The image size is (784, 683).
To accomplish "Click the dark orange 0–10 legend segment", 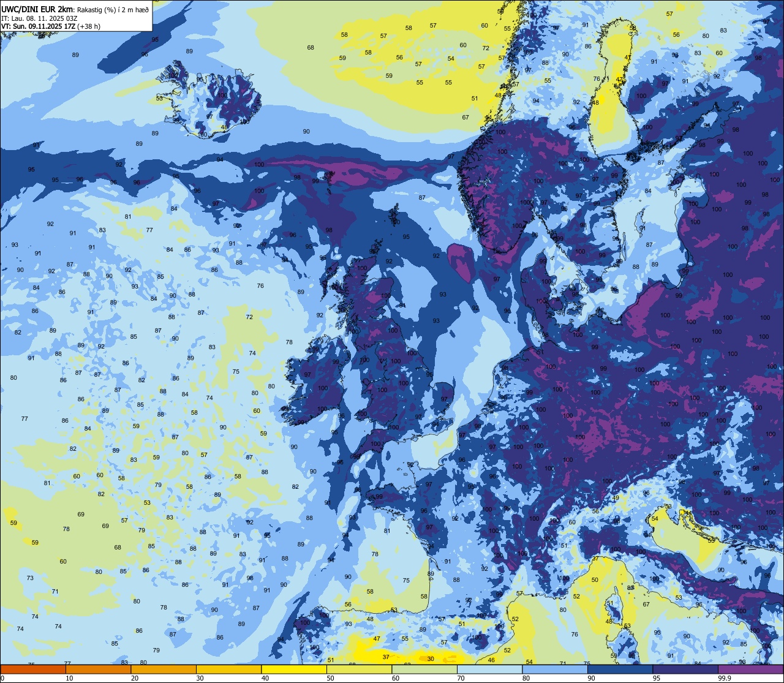I will coord(32,669).
